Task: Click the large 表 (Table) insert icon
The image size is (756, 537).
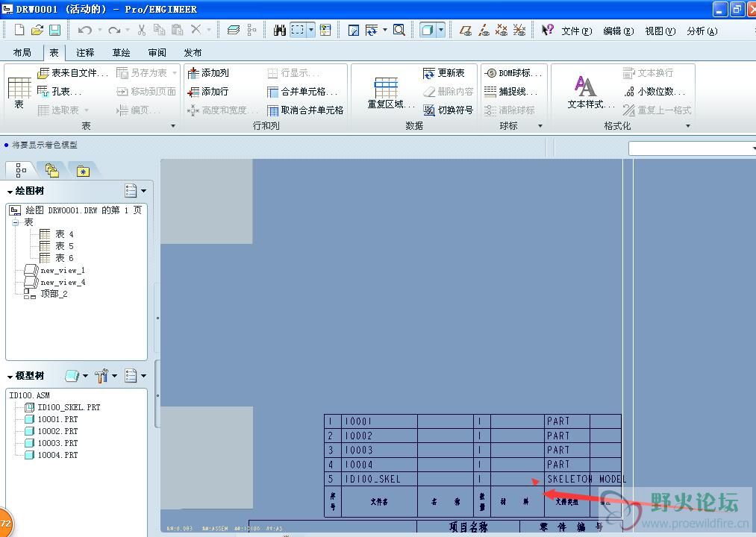Action: (19, 88)
